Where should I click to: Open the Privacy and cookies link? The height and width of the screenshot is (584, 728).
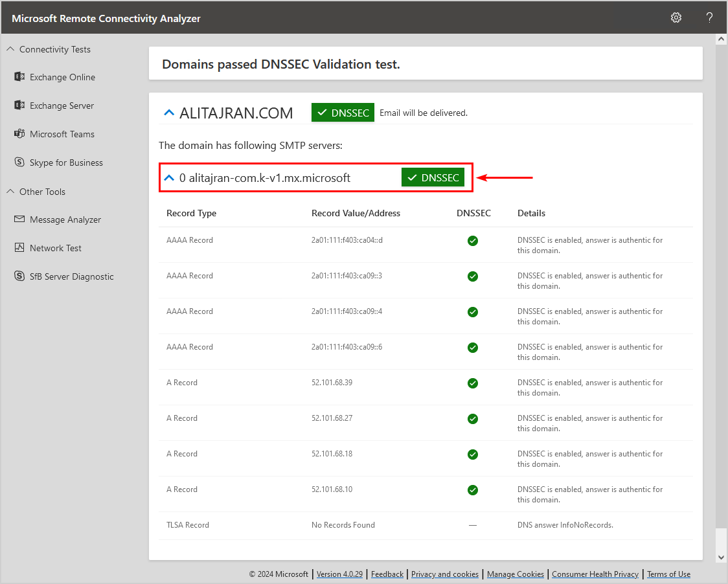coord(445,574)
